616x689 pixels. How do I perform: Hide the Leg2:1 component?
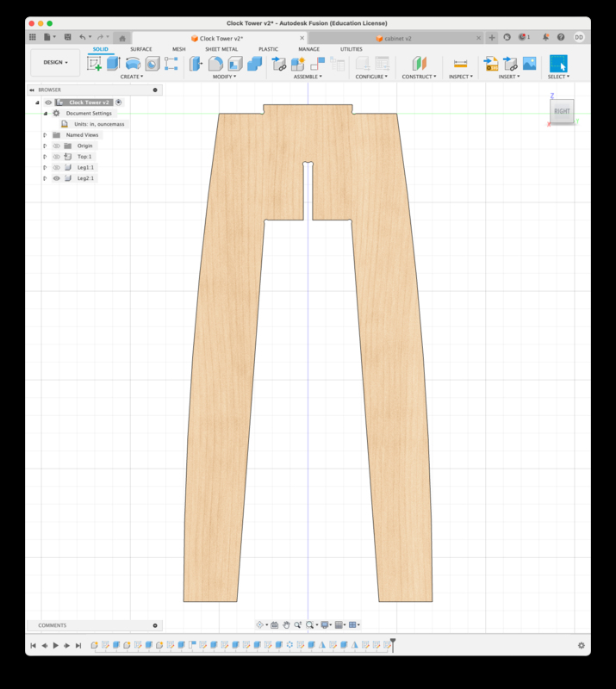[56, 178]
